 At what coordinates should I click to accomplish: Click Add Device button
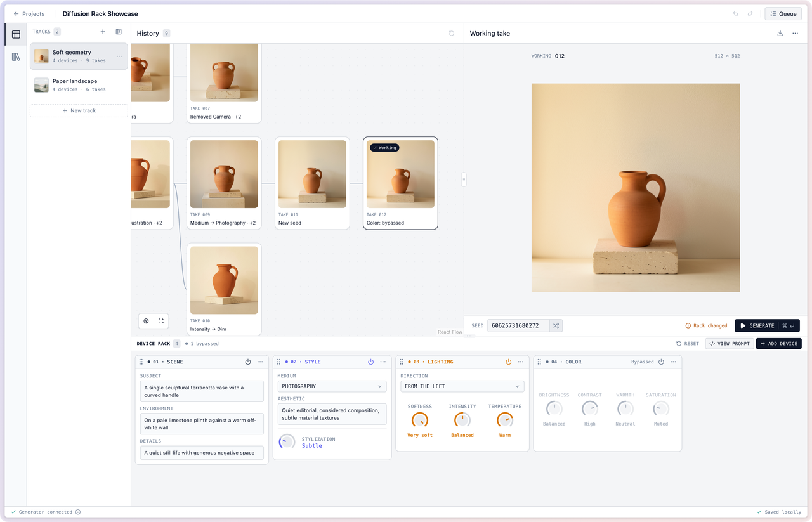click(778, 344)
